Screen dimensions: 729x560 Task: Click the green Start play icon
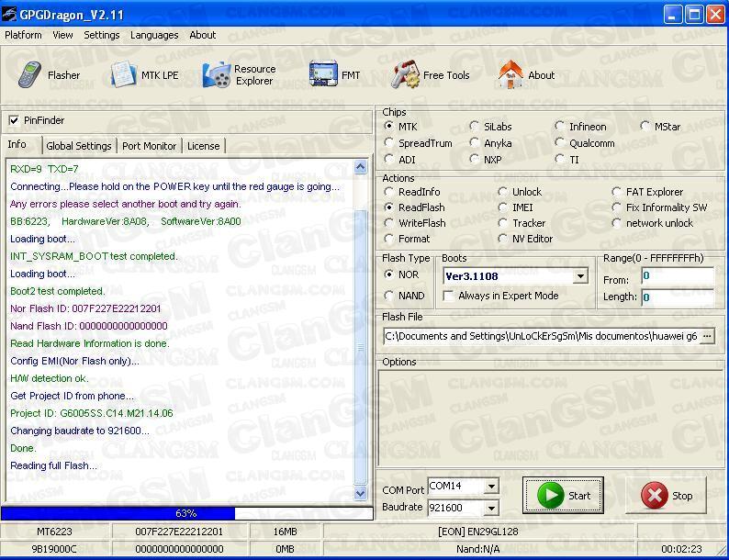click(x=551, y=495)
